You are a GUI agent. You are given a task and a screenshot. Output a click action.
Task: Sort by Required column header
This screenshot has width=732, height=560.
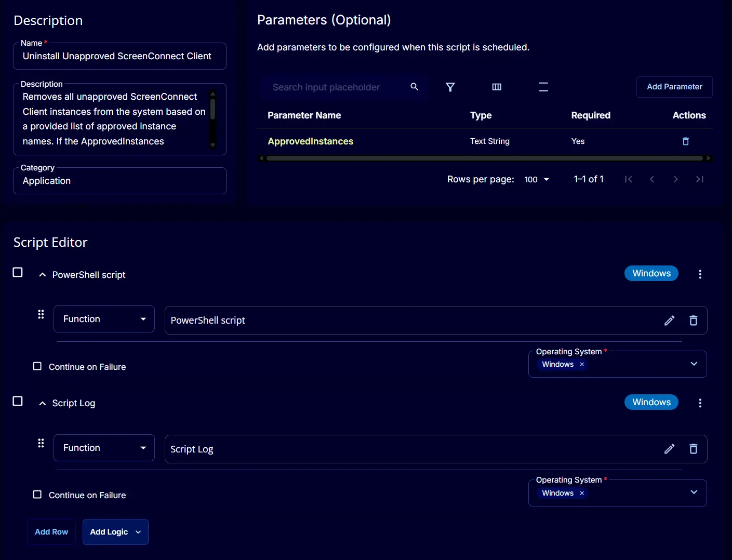point(591,115)
